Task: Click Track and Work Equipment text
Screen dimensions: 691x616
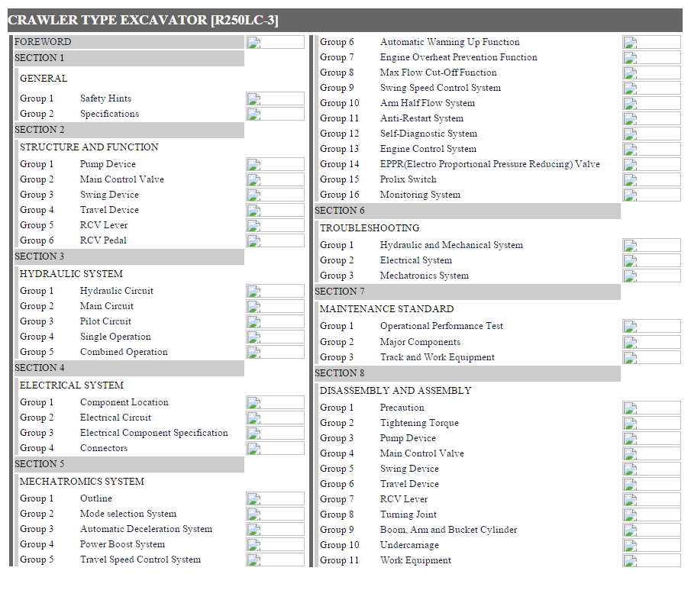Action: coord(438,357)
